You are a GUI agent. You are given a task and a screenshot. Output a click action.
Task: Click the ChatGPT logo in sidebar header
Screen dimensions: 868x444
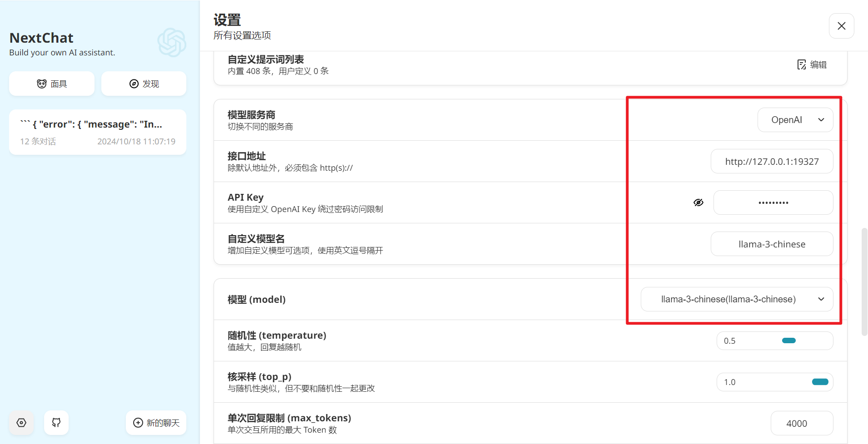click(172, 43)
